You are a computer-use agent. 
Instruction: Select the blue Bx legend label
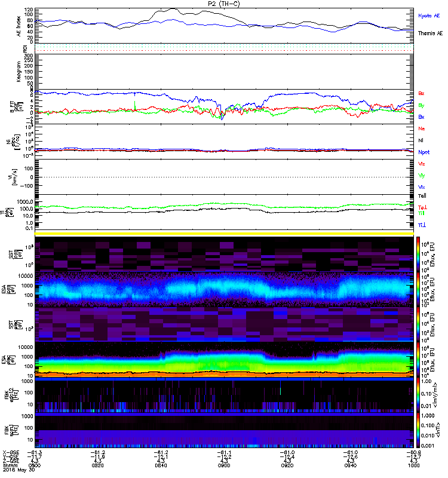pos(421,117)
